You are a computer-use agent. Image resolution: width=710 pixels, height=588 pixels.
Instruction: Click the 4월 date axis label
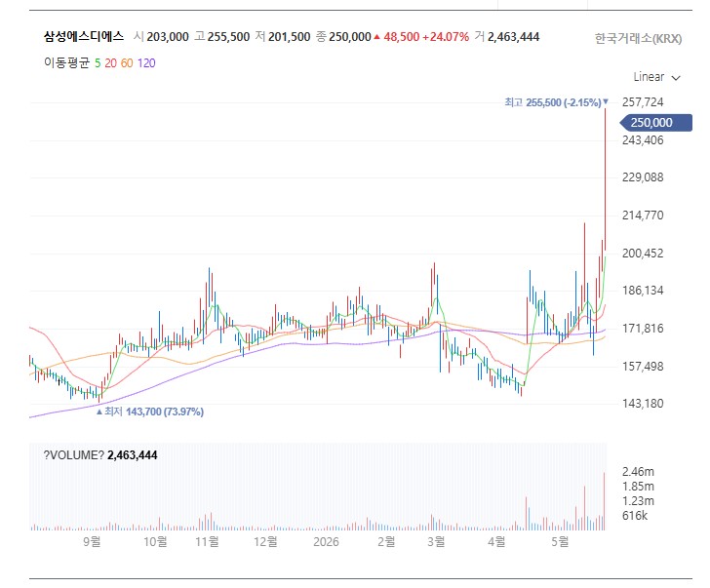click(x=496, y=541)
